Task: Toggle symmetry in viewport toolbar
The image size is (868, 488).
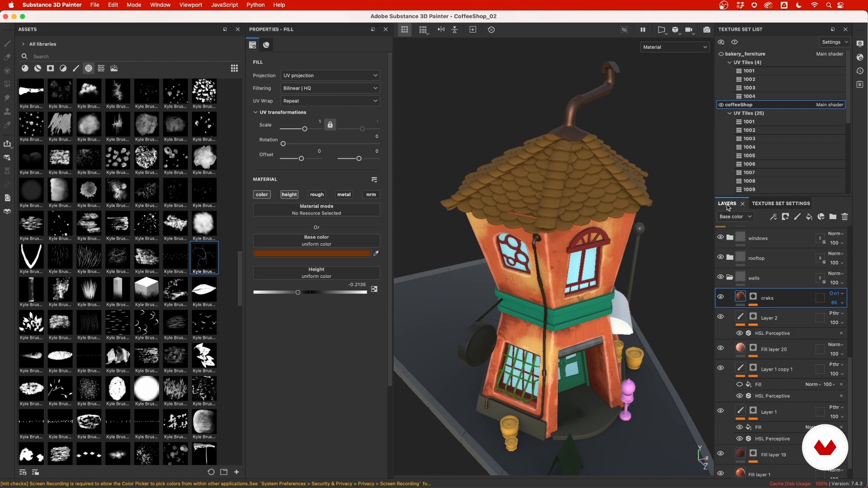Action: pos(441,29)
